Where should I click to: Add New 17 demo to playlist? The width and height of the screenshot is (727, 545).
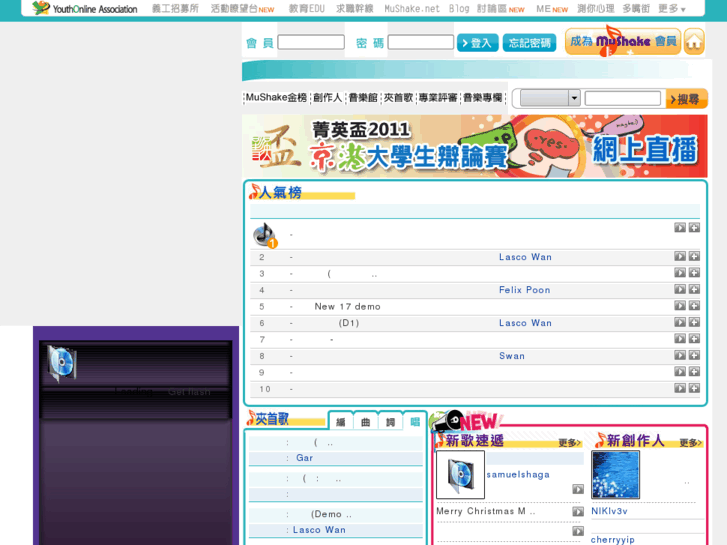click(x=694, y=305)
